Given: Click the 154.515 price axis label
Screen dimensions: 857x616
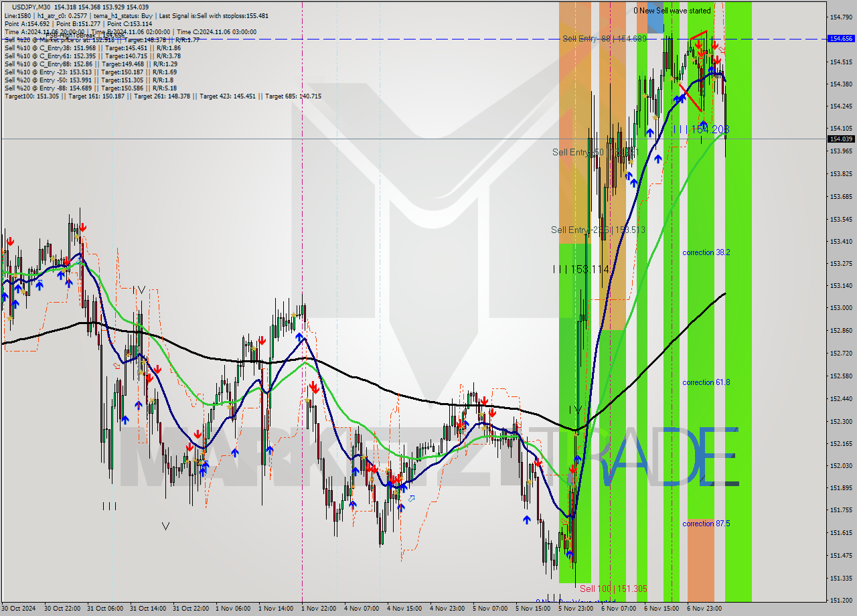Looking at the screenshot, I should pyautogui.click(x=841, y=62).
